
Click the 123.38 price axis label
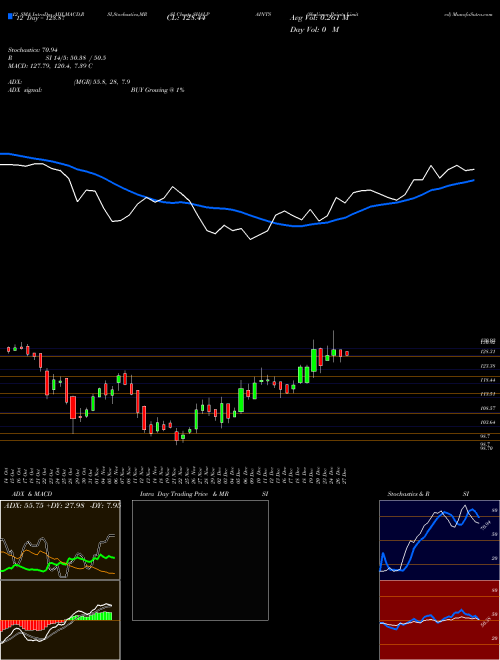(x=487, y=366)
